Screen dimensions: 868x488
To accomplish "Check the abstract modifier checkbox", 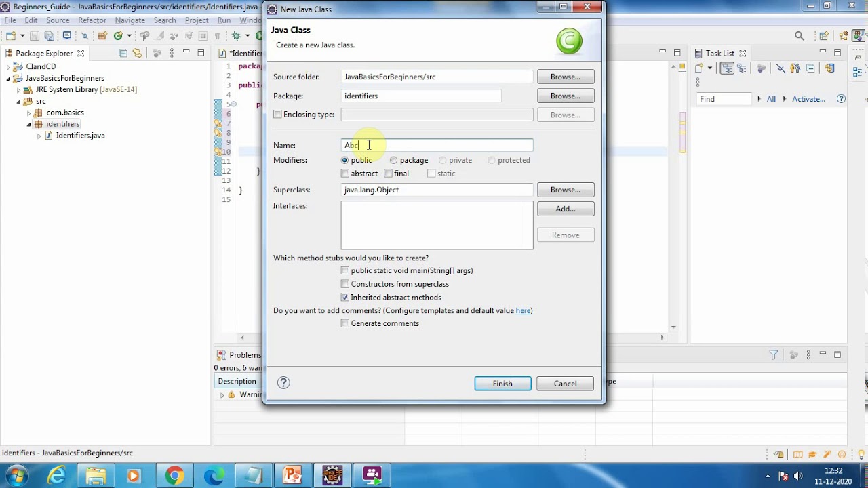I will pos(345,174).
